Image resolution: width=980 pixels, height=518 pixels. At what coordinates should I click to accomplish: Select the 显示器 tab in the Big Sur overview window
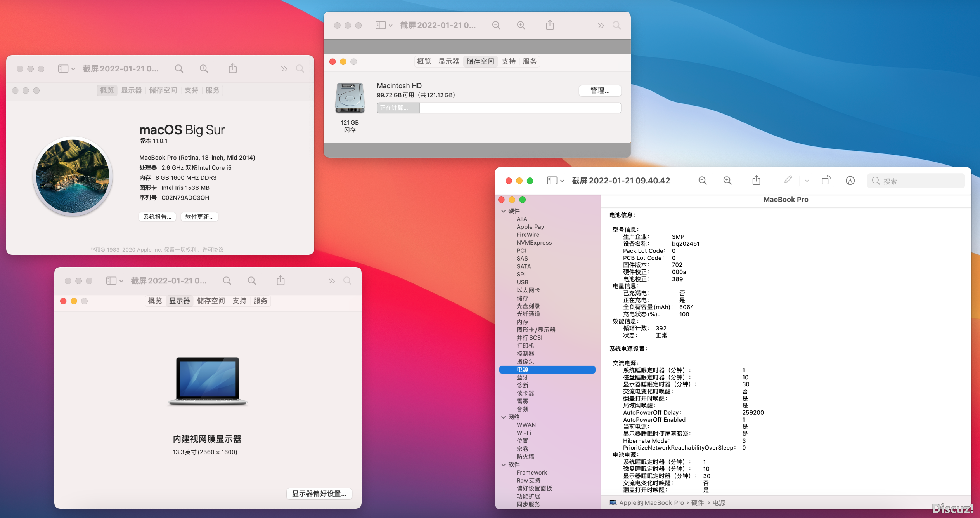(x=132, y=90)
